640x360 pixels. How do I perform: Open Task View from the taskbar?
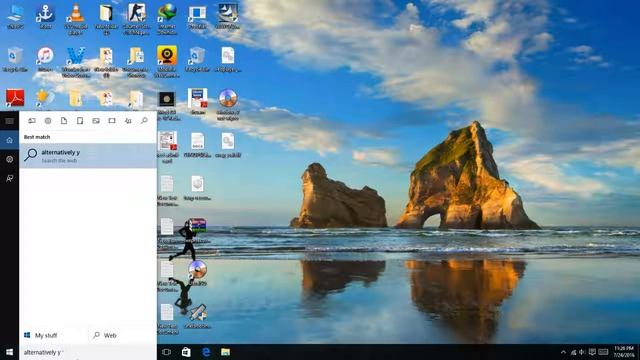pos(166,352)
